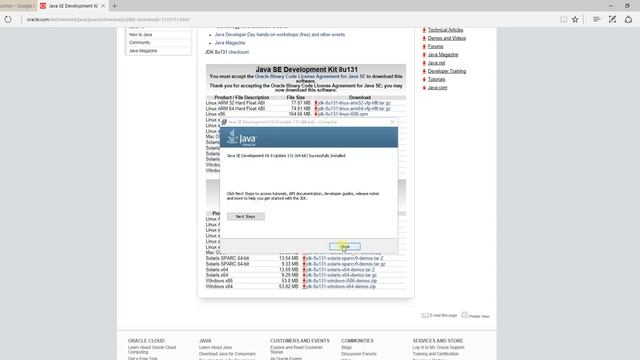Image resolution: width=640 pixels, height=360 pixels.
Task: Open New to Java sidebar link
Action: (x=140, y=35)
